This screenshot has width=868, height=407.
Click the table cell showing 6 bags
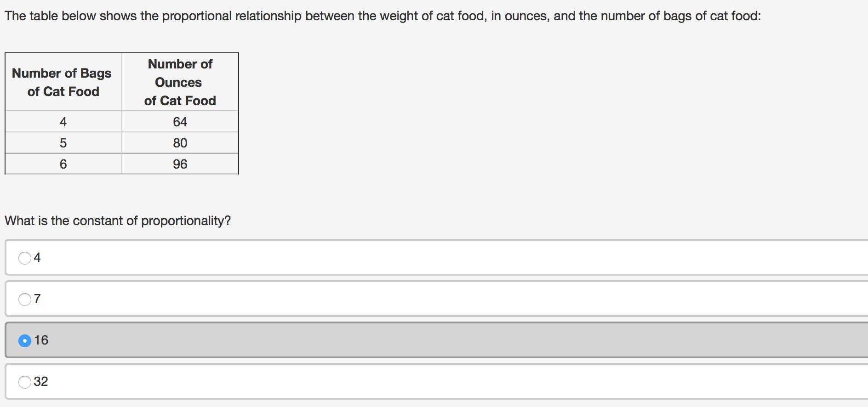63,164
